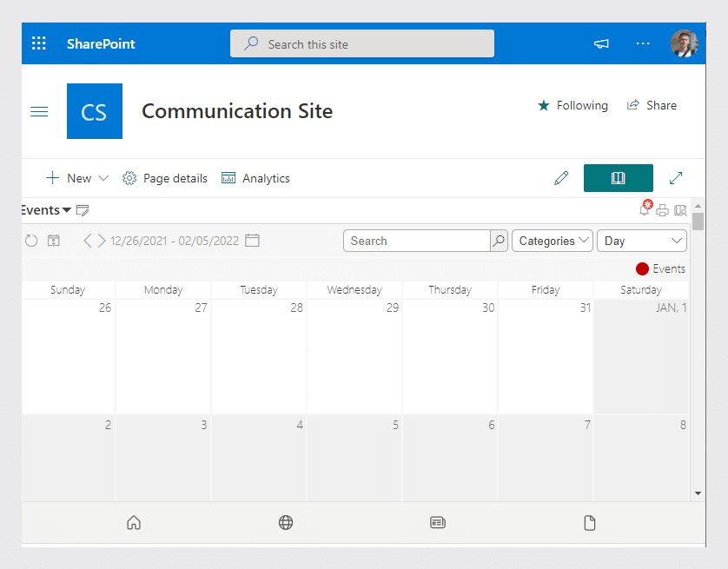The height and width of the screenshot is (569, 728).
Task: Click the Sunday column header
Action: pyautogui.click(x=69, y=290)
